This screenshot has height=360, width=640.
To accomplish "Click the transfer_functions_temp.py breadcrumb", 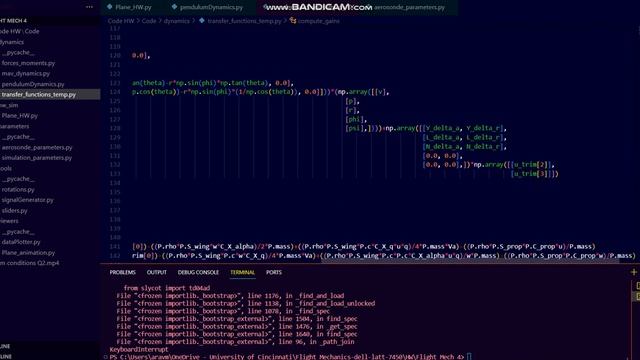I will click(x=244, y=21).
